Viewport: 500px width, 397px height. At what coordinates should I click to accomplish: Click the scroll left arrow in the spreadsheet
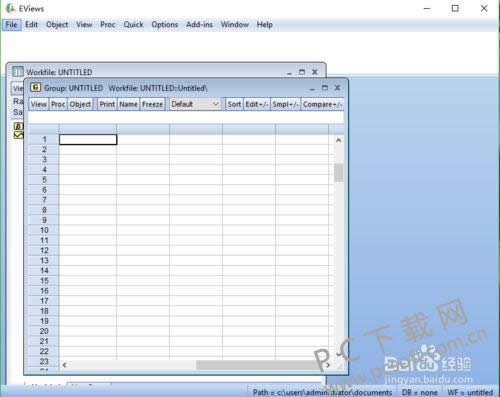pyautogui.click(x=65, y=365)
